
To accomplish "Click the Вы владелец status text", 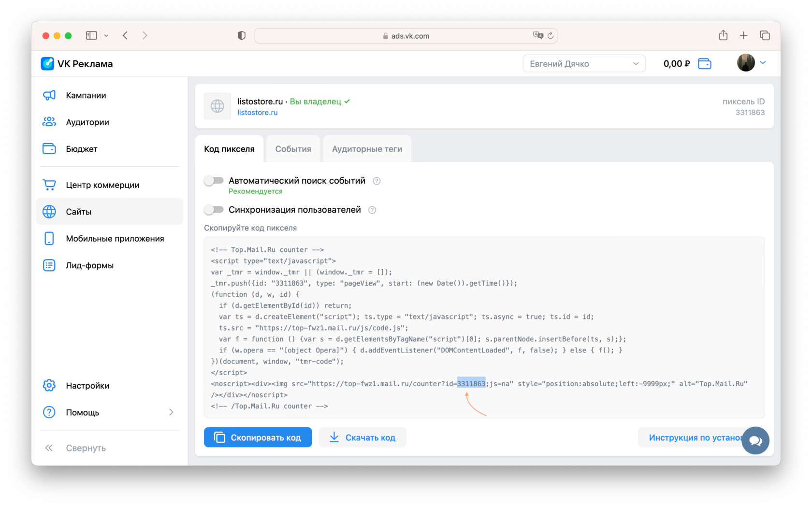I will 316,101.
